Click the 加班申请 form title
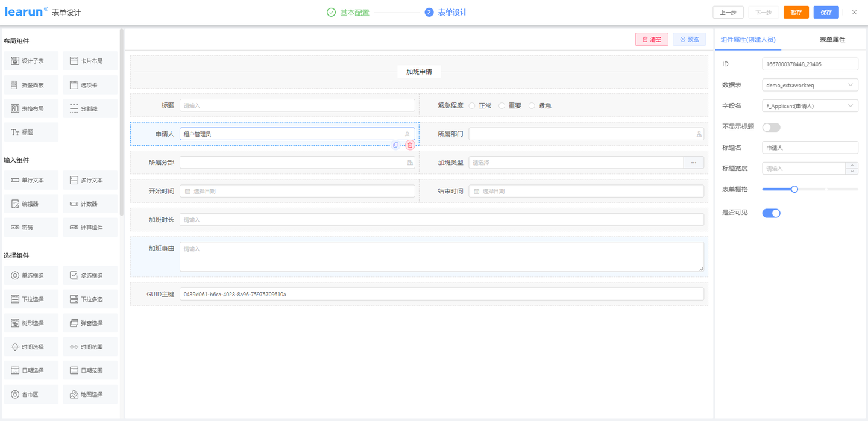The width and height of the screenshot is (868, 421). click(419, 72)
